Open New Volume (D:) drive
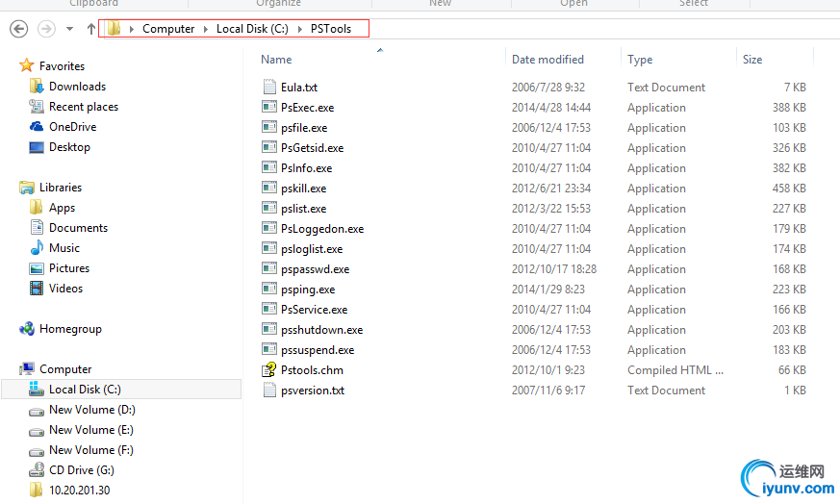This screenshot has width=840, height=504. pos(92,410)
